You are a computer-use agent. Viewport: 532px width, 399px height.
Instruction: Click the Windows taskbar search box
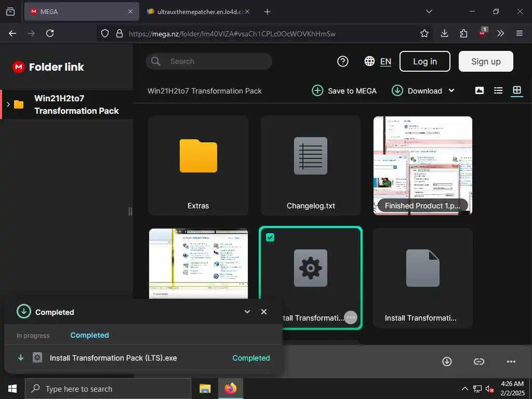[x=108, y=389]
